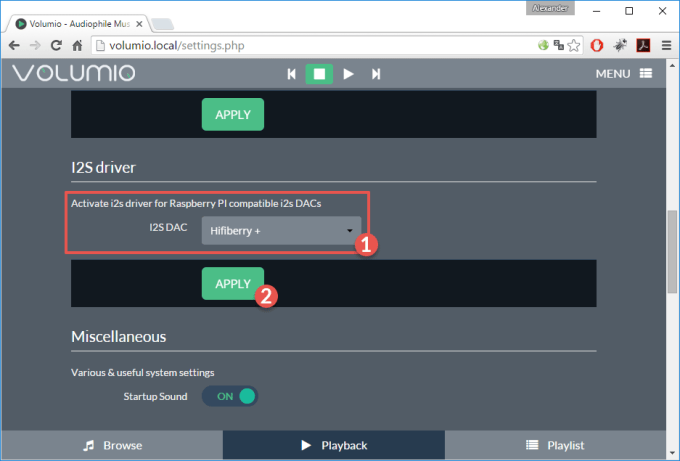
Task: Open the I2S DAC dropdown showing Hifiberry +
Action: pyautogui.click(x=281, y=230)
